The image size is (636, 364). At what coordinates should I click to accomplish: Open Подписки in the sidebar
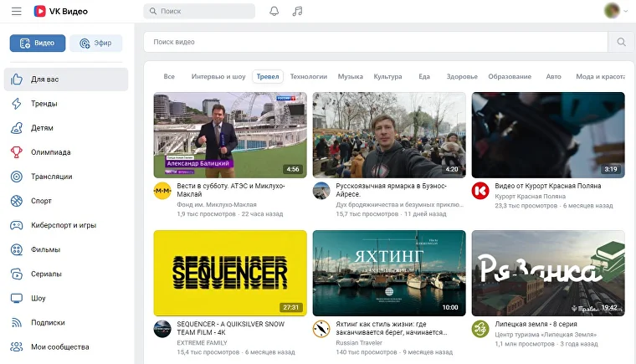47,322
